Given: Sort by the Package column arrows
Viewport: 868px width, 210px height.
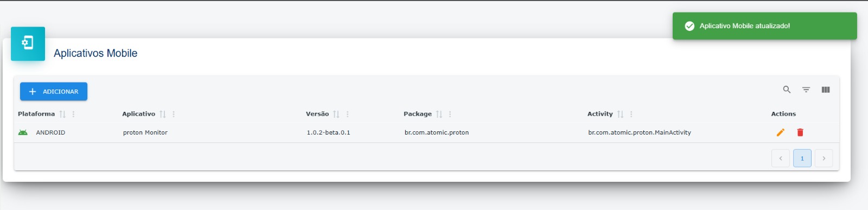Looking at the screenshot, I should 439,114.
